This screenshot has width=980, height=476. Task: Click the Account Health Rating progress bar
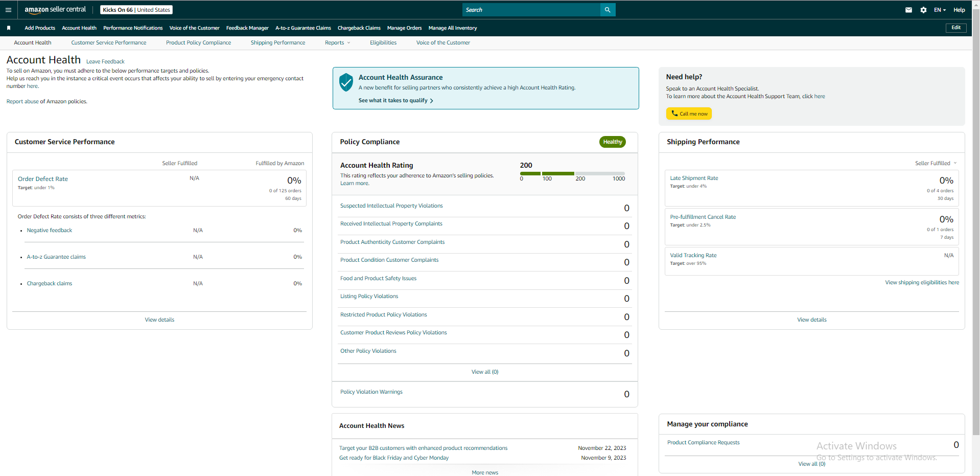[x=572, y=174]
